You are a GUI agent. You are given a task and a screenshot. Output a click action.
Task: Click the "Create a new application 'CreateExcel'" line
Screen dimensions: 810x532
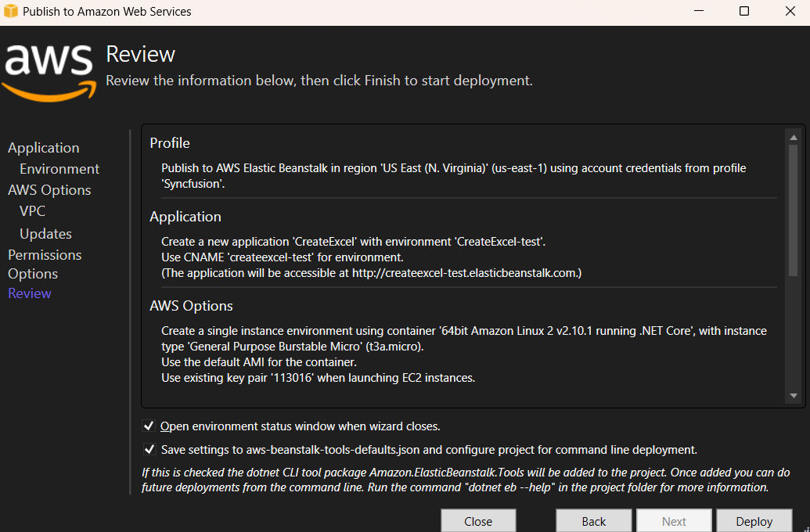coord(353,242)
